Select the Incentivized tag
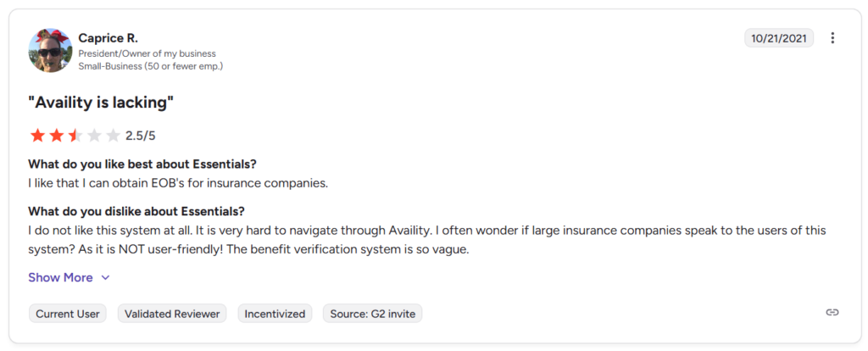 click(x=275, y=314)
